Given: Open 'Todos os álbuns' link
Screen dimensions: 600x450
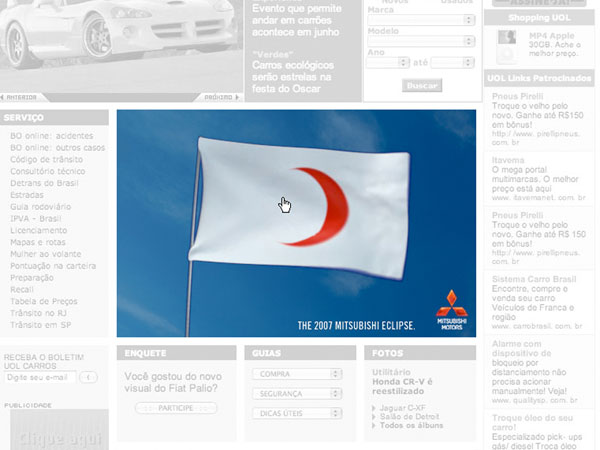Looking at the screenshot, I should click(411, 426).
